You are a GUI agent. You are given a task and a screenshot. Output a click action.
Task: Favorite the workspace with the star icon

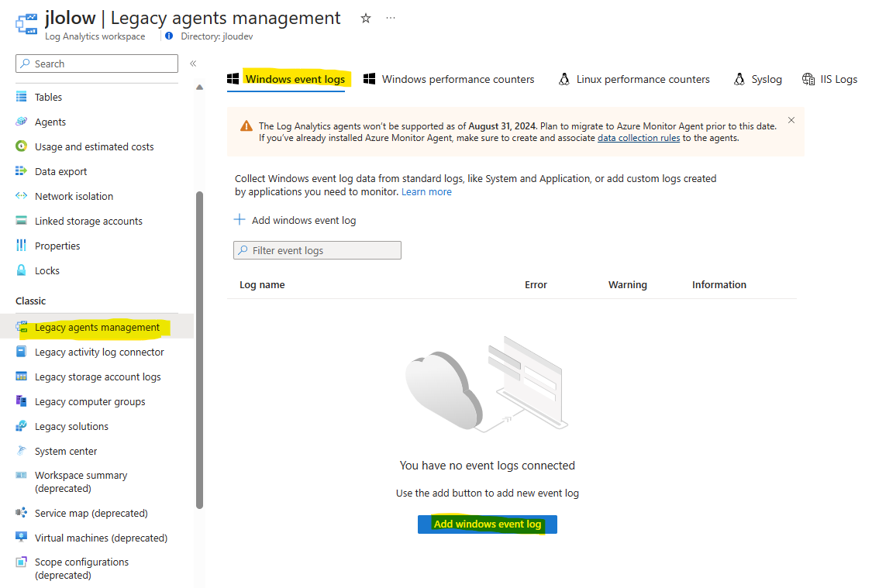click(x=365, y=19)
